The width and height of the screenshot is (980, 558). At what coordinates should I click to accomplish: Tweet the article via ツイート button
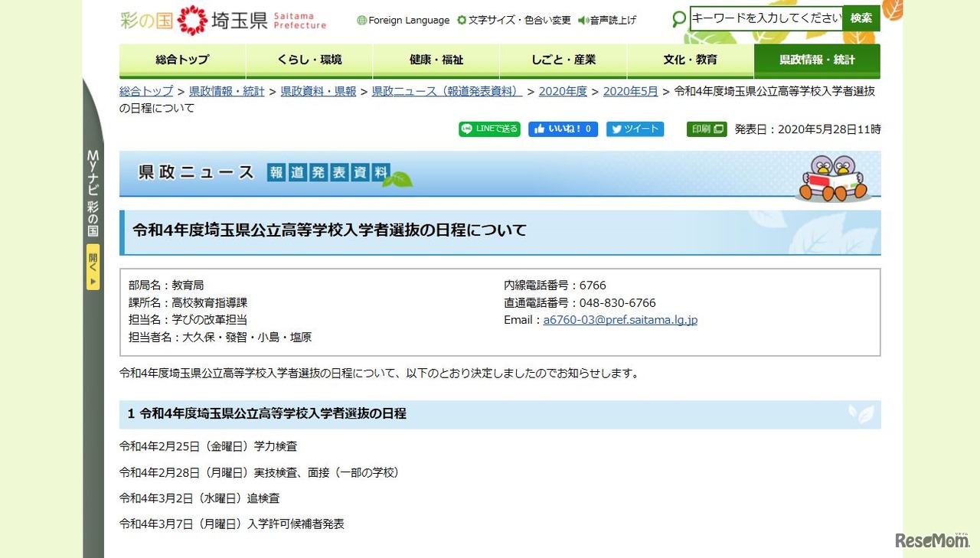635,129
